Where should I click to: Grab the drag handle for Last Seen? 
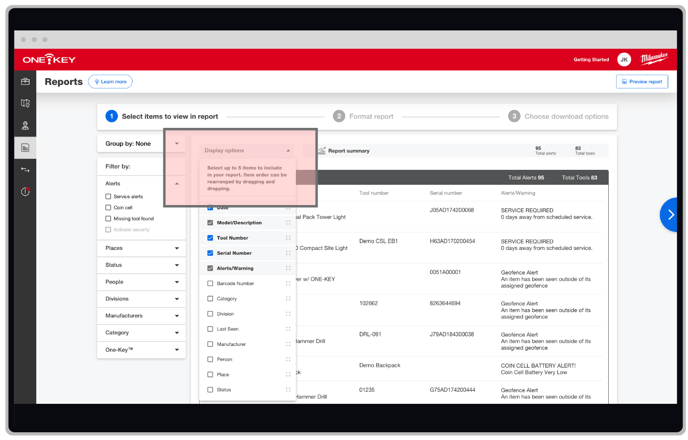click(288, 329)
